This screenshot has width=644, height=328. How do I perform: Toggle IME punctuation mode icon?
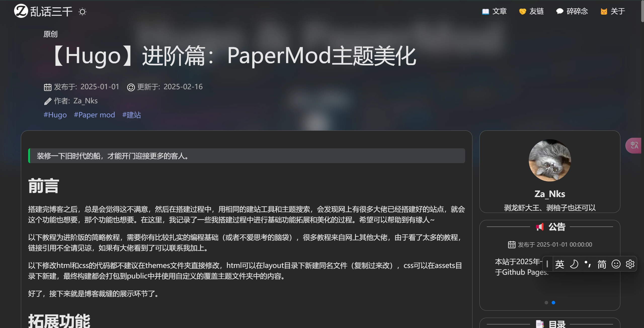tap(588, 264)
